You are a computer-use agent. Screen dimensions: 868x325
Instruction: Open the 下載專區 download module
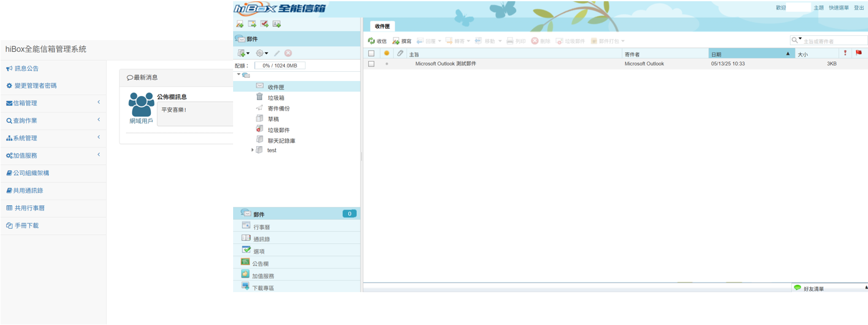pos(296,287)
